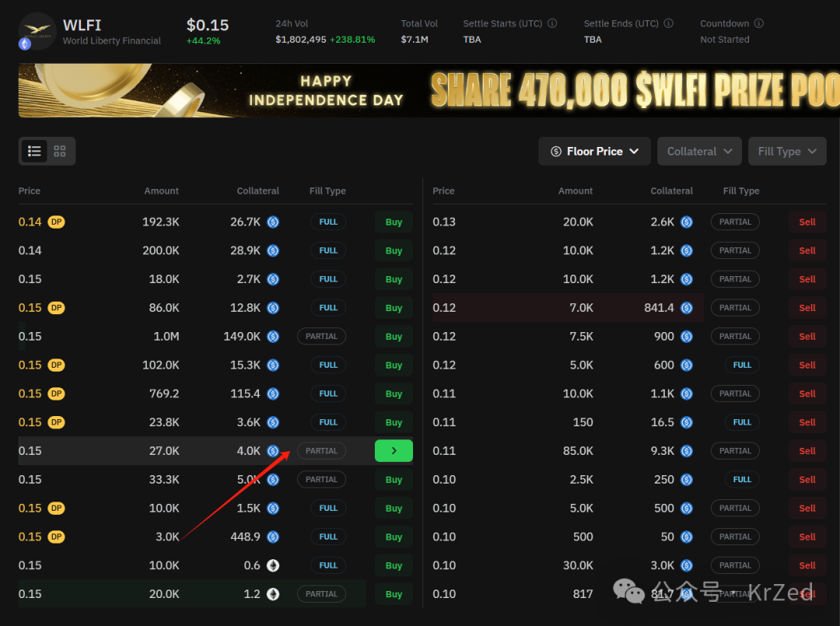Click USDC icon next to 26.7K collateral
The height and width of the screenshot is (626, 840).
tap(273, 222)
